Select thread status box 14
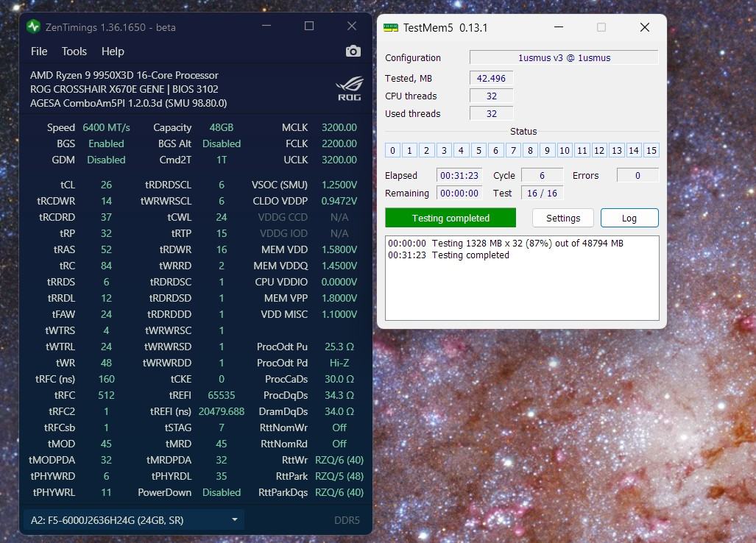Screen dimensions: 756x543 pyautogui.click(x=634, y=150)
